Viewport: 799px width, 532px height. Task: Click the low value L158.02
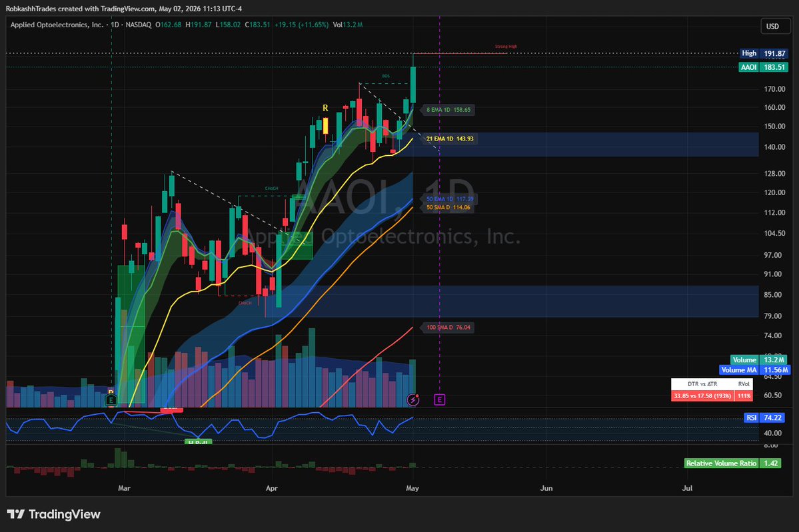point(228,25)
